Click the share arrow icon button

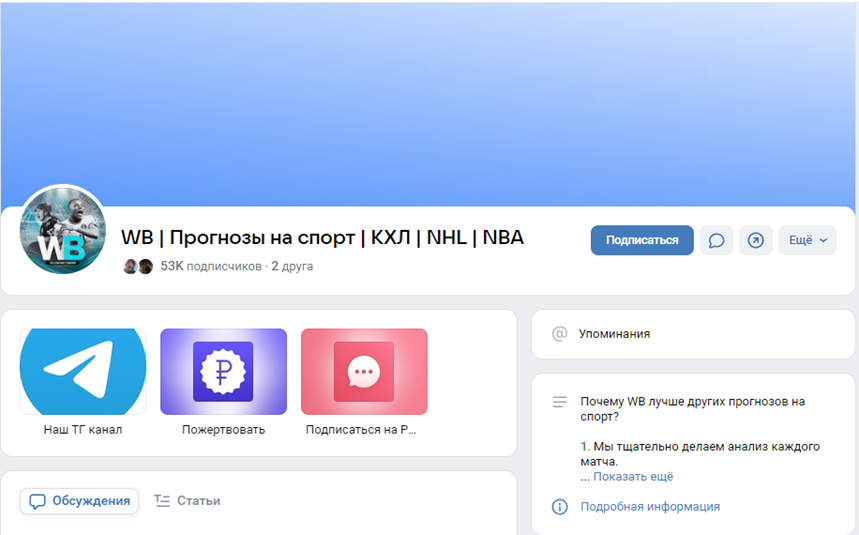[x=755, y=240]
